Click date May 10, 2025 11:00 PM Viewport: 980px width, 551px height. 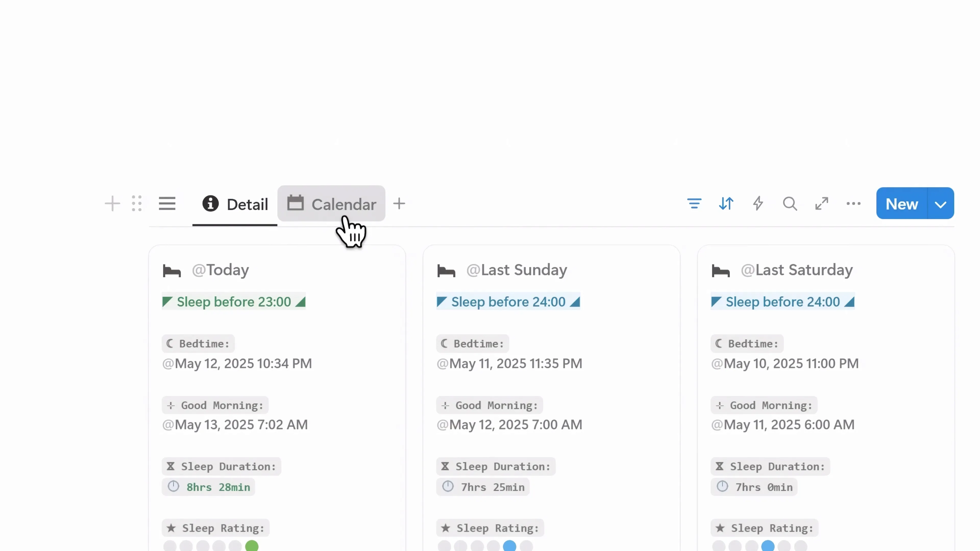click(x=785, y=364)
